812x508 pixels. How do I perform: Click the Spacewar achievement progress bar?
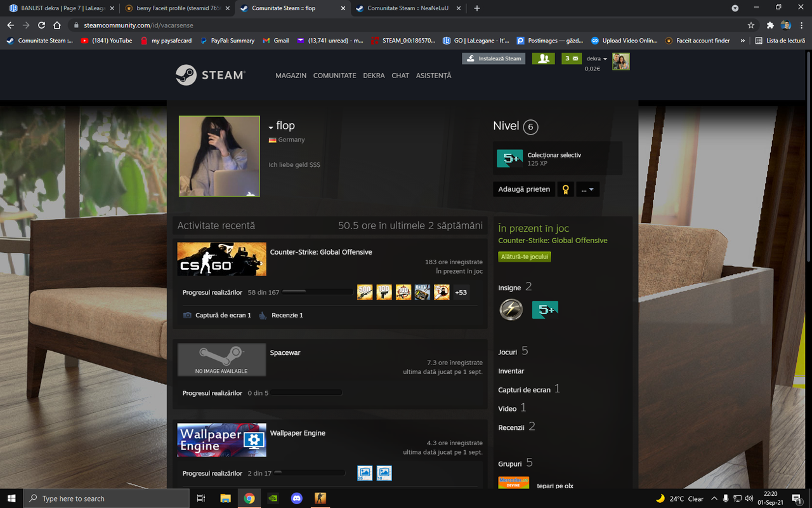click(x=307, y=393)
